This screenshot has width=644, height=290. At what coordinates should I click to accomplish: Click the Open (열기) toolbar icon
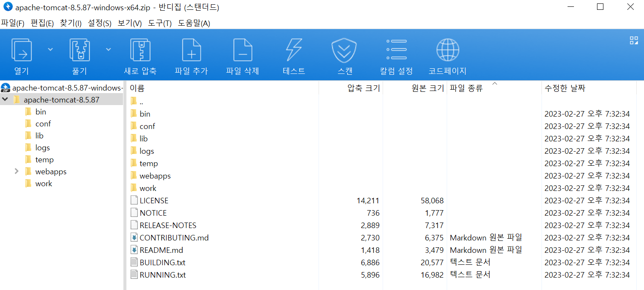21,50
